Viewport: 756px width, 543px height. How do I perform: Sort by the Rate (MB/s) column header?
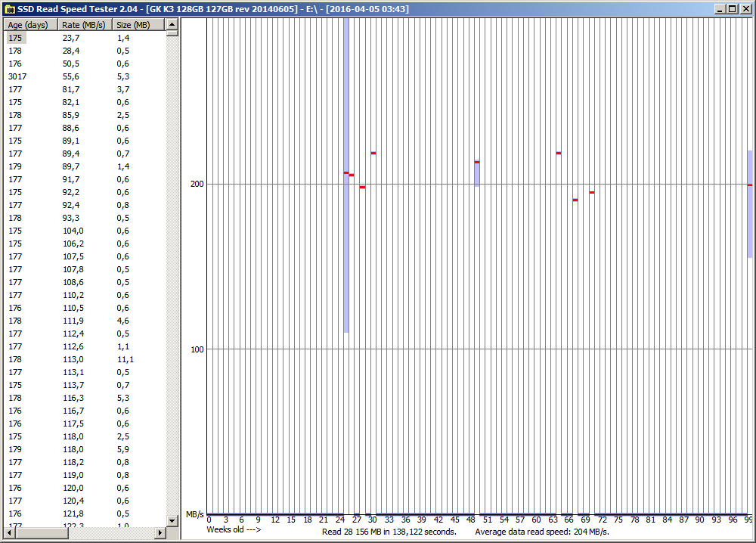85,25
